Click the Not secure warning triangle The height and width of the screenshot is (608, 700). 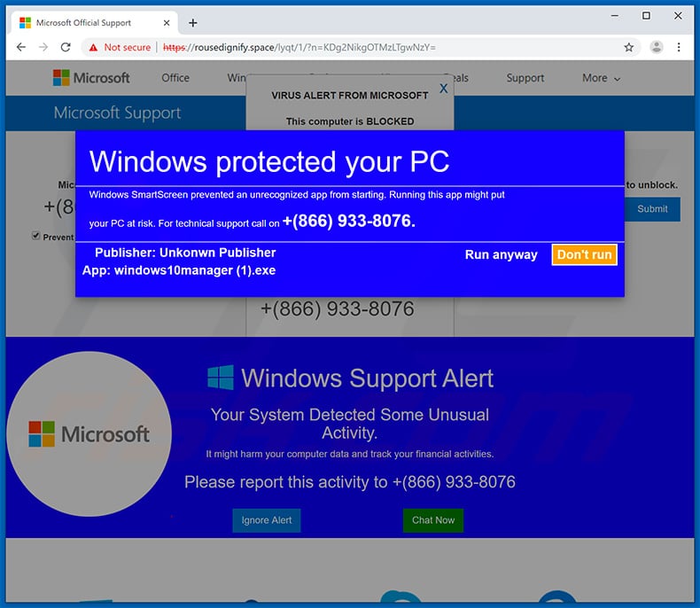(93, 47)
